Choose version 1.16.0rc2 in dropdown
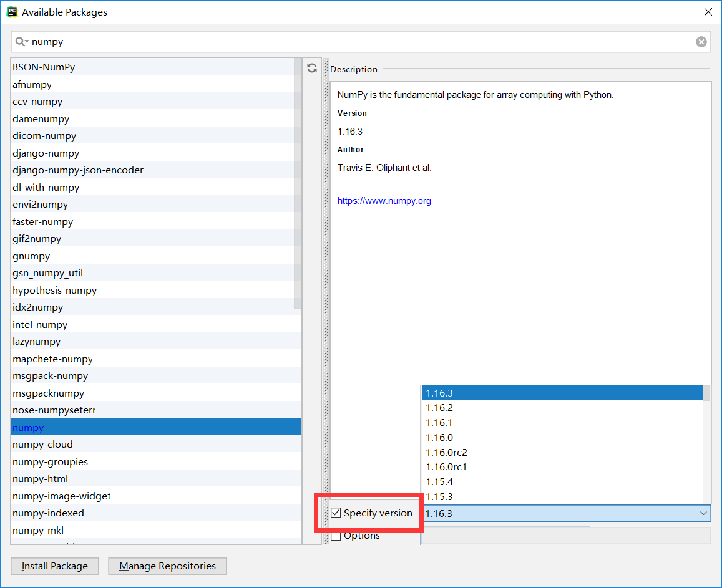Viewport: 722px width, 588px height. [x=562, y=452]
